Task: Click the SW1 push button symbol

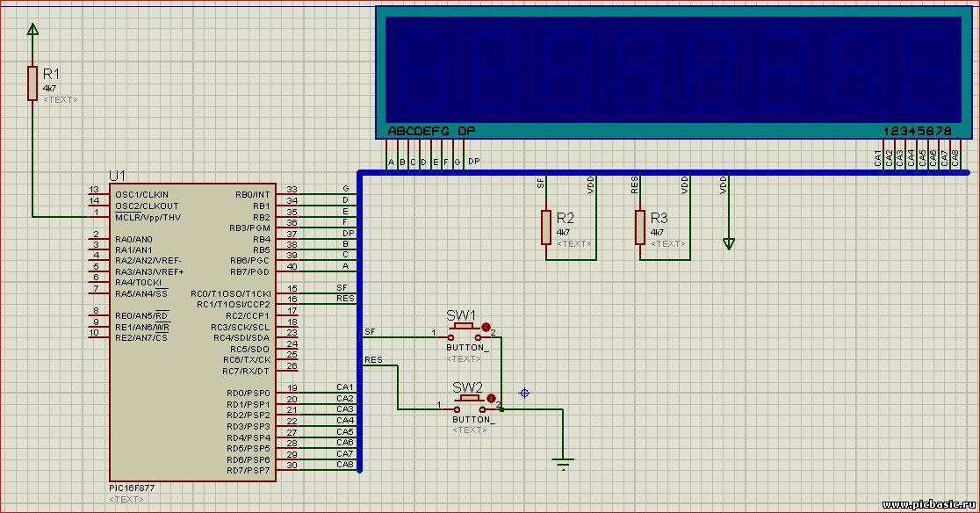Action: tap(464, 332)
